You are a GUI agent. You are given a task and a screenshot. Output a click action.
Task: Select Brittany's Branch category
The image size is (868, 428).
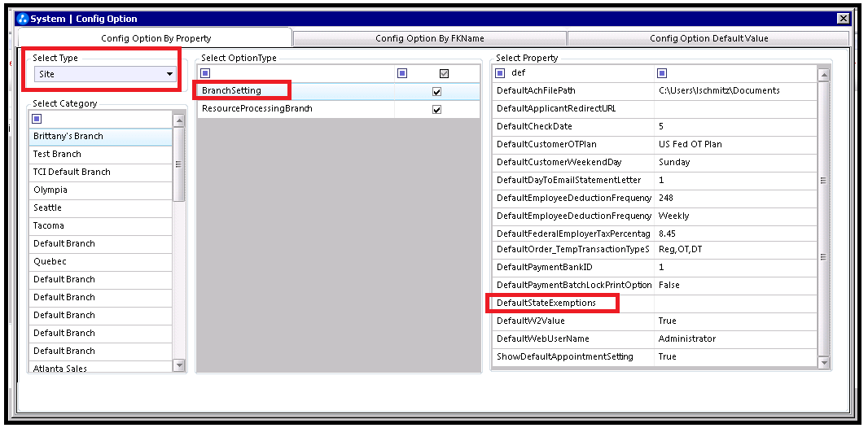coord(101,136)
